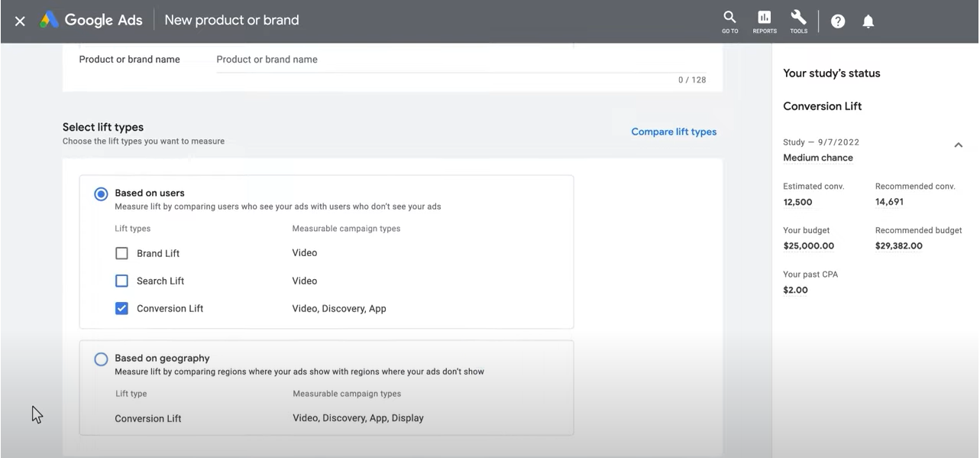Screen dimensions: 980x458
Task: Uncheck the Conversion Lift checkbox
Action: (x=121, y=308)
